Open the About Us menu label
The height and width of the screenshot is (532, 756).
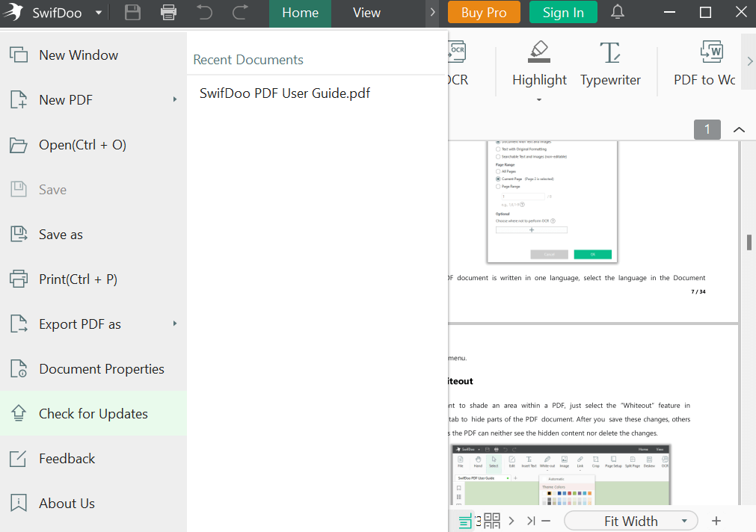point(67,504)
